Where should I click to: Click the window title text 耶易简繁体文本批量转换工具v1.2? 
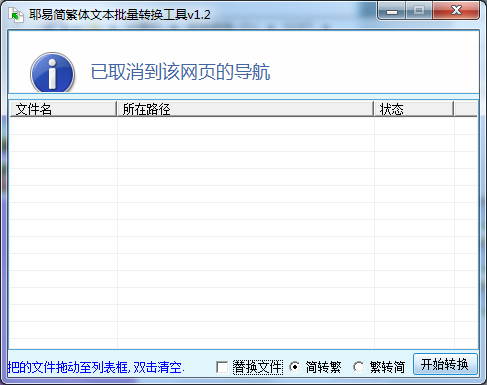[120, 15]
